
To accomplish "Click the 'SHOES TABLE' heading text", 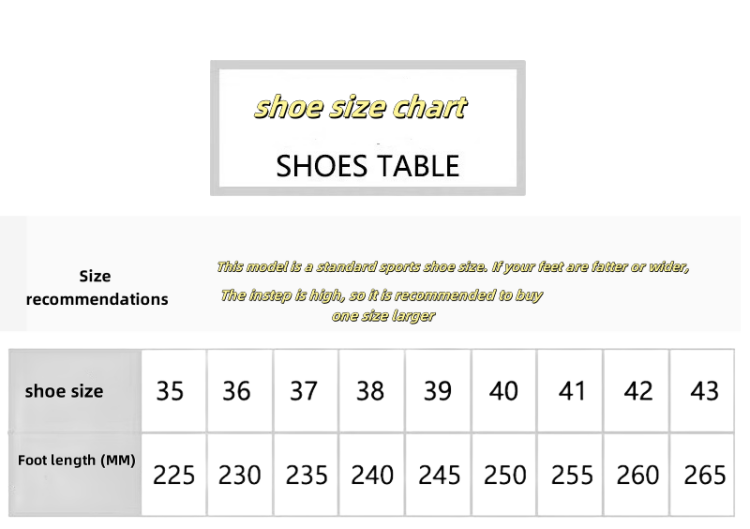I will tap(367, 166).
